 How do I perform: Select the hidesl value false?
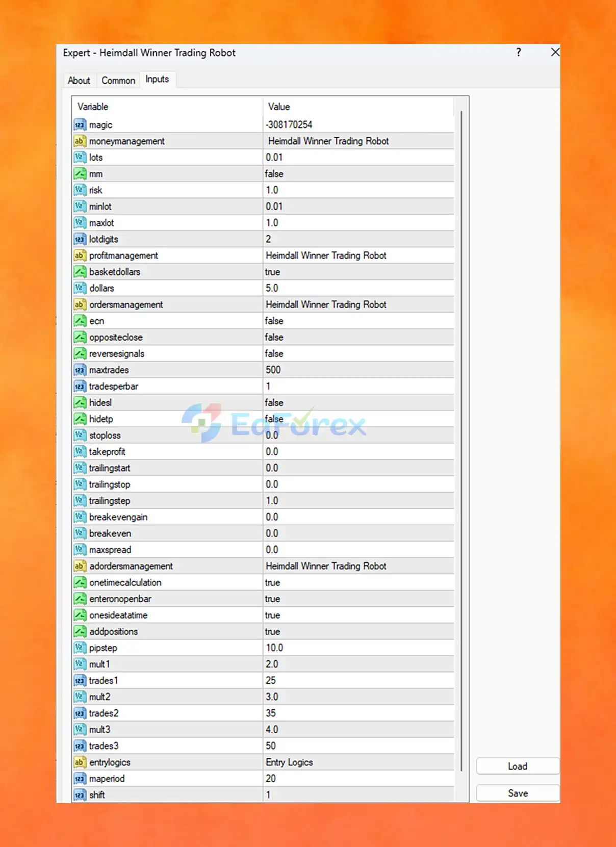point(274,403)
